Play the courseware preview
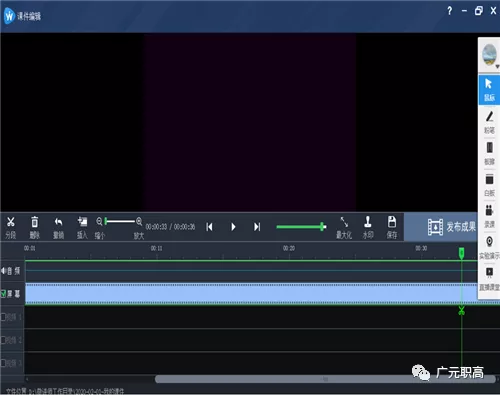Screen dimensions: 500x395 (233, 227)
